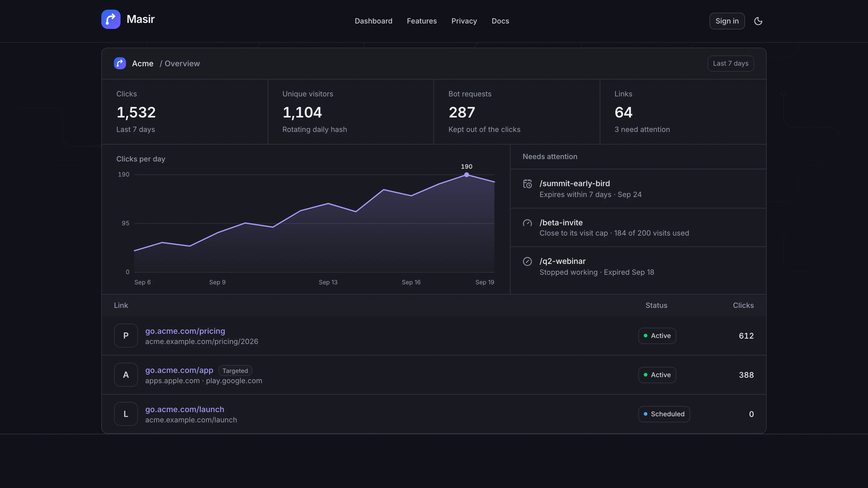Select /summit-early-bird attention item
Screen dimensions: 868x488
[x=638, y=189]
